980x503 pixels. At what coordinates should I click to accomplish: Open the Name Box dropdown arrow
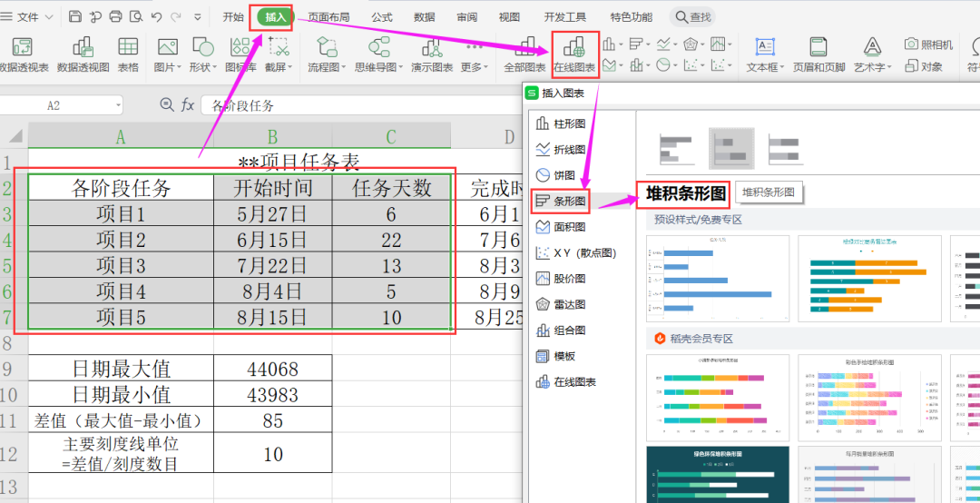(x=117, y=105)
